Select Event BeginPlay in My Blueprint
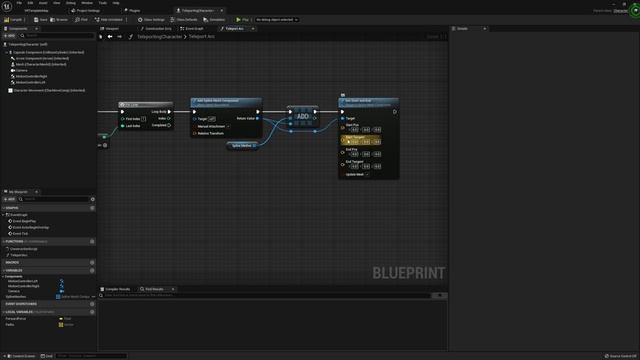Image resolution: width=640 pixels, height=360 pixels. coord(23,221)
